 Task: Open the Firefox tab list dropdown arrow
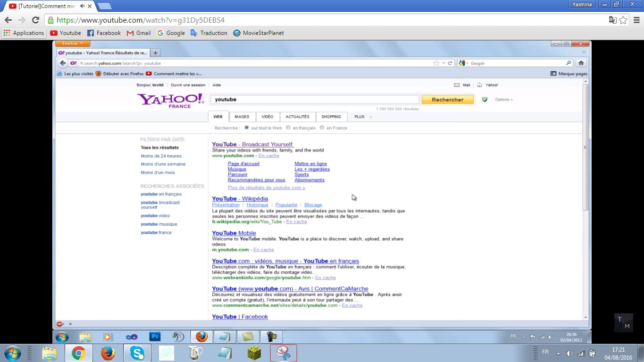(584, 52)
